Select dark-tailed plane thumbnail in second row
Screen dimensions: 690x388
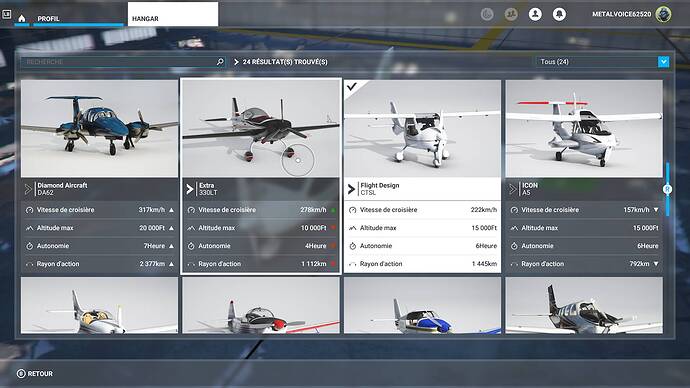click(x=584, y=305)
